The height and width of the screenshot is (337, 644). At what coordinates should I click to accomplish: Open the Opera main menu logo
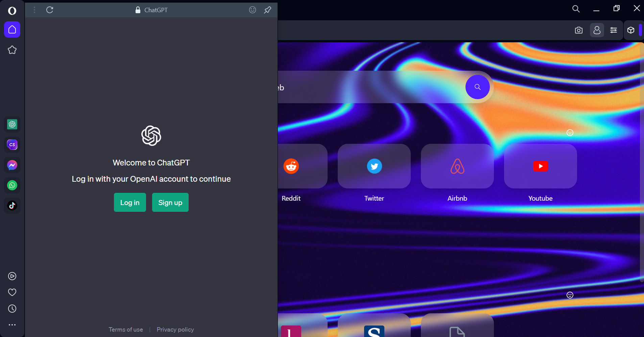(12, 11)
